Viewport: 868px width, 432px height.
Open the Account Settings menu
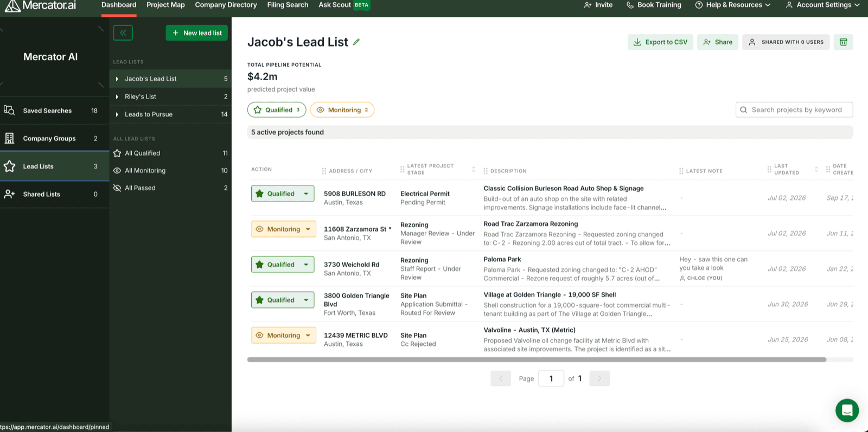coord(822,5)
